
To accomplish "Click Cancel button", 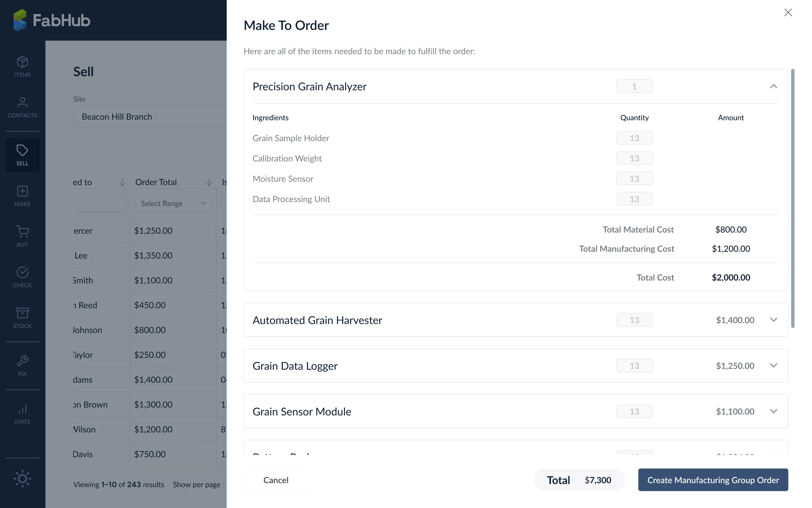I will click(276, 480).
